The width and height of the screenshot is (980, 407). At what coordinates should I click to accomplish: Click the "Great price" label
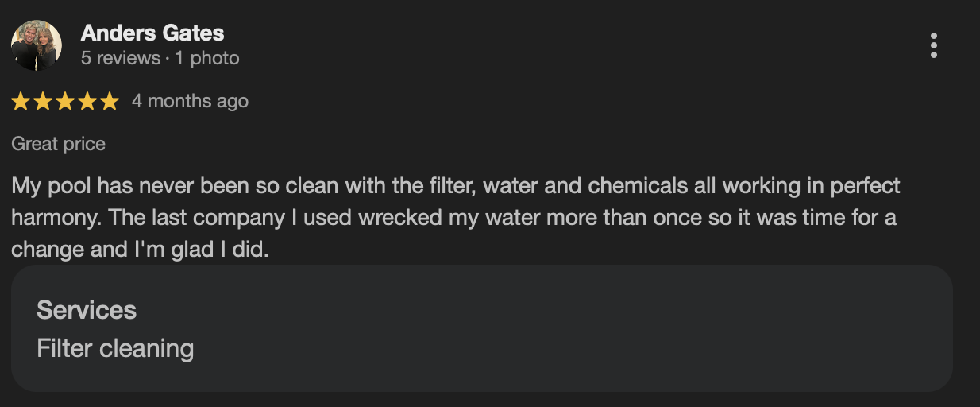[x=58, y=144]
